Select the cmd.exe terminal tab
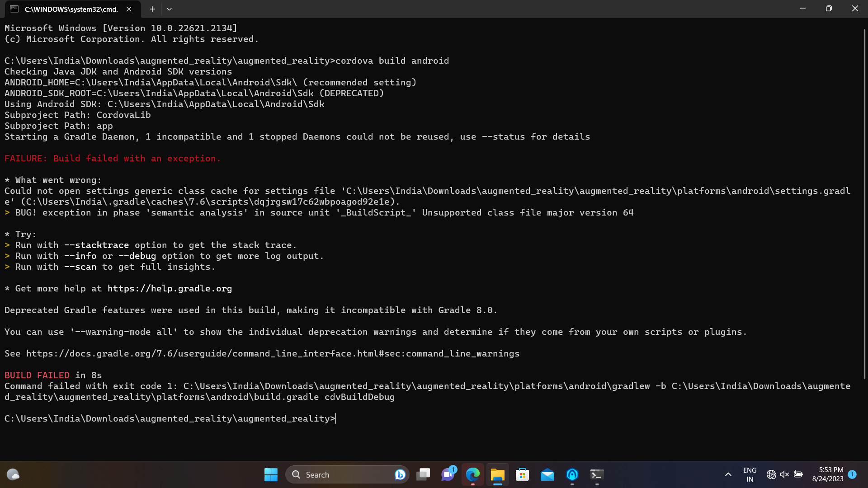Image resolution: width=868 pixels, height=488 pixels. 72,9
